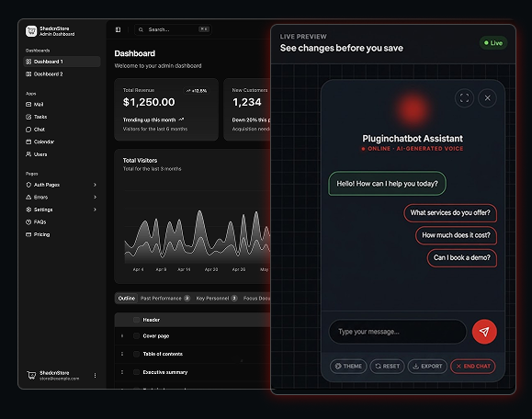Click the END CHAT button
Image resolution: width=532 pixels, height=419 pixels.
click(473, 366)
